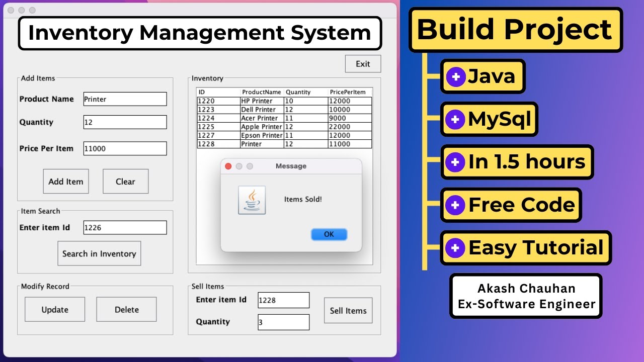Confirm the Items Sold message with OK
This screenshot has height=362, width=644.
coord(329,234)
